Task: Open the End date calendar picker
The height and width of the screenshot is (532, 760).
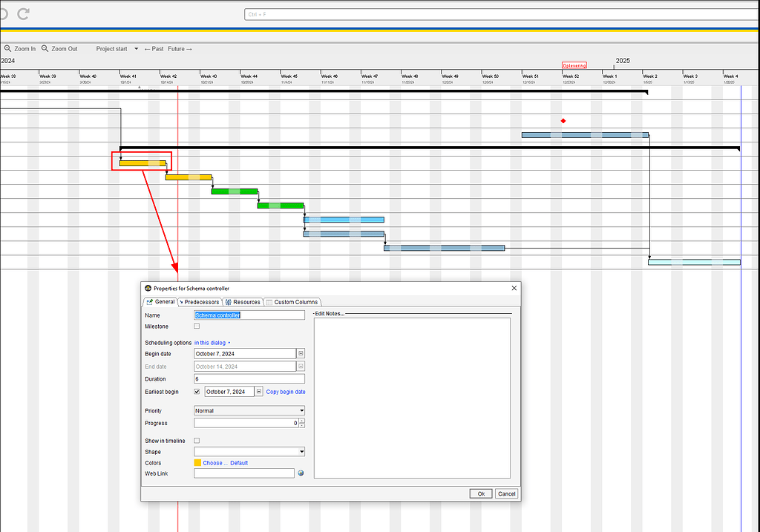Action: click(301, 366)
